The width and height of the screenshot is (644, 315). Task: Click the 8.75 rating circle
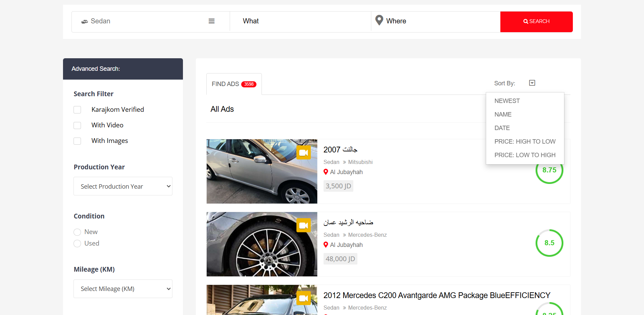(549, 170)
